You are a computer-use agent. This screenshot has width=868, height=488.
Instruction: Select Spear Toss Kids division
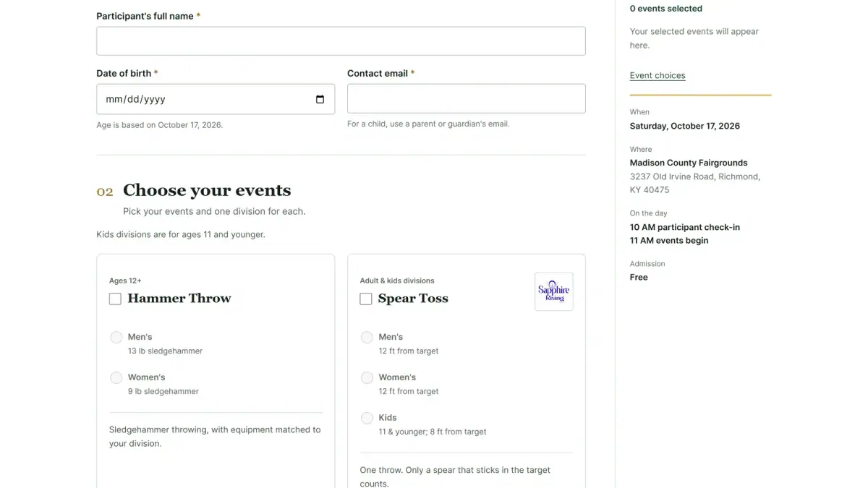(x=367, y=418)
